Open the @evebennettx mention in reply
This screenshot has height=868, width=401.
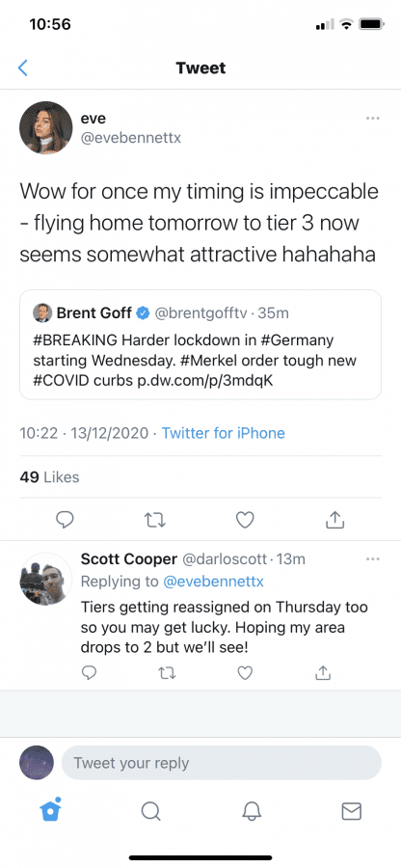point(212,582)
